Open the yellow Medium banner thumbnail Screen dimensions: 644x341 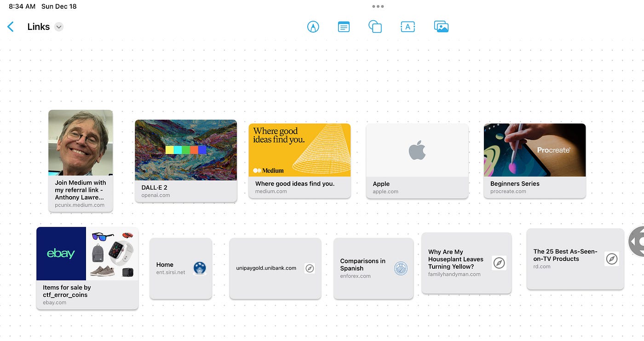(299, 150)
